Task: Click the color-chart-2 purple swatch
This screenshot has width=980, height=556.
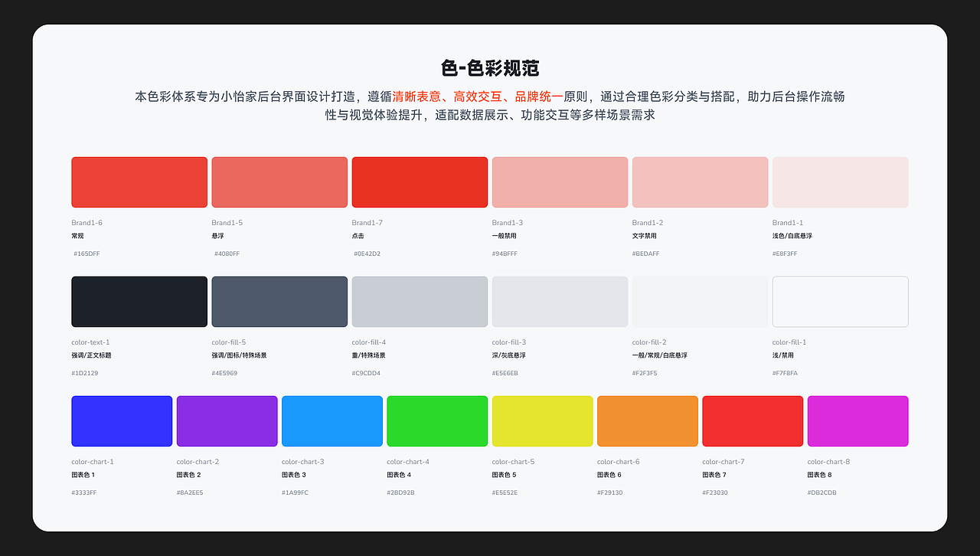Action: point(227,420)
